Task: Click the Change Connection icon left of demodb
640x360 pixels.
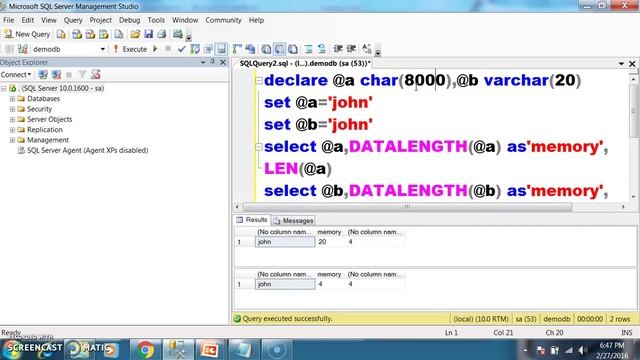Action: (22, 49)
